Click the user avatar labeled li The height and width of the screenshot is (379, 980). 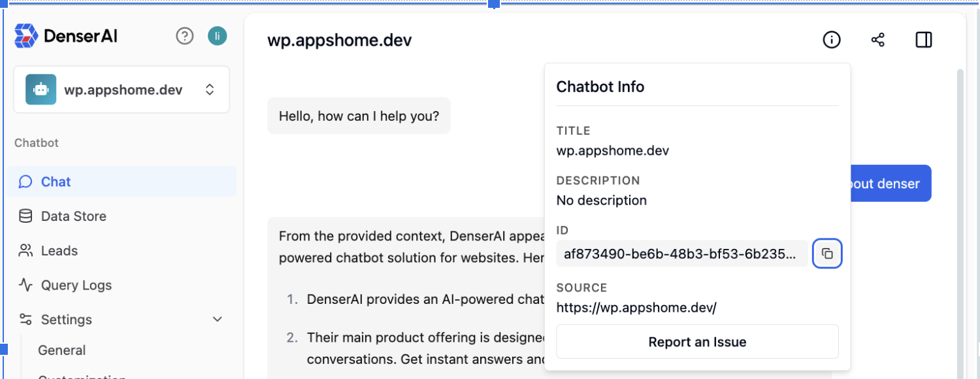click(217, 36)
